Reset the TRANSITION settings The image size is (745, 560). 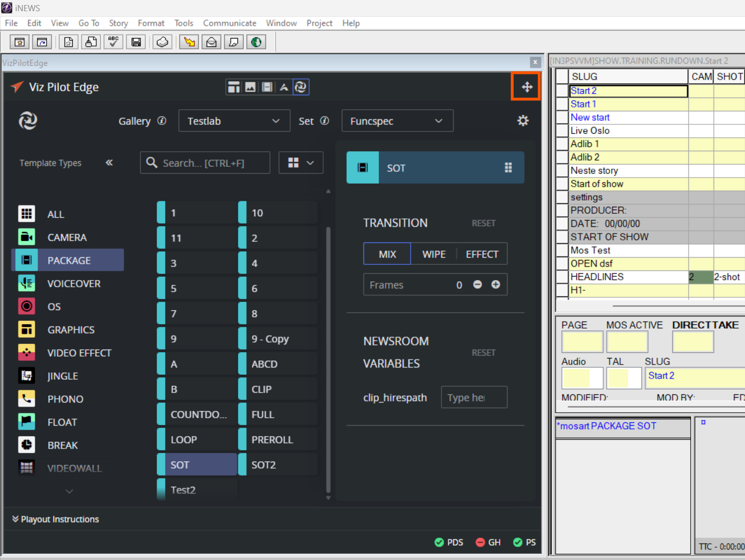tap(483, 223)
